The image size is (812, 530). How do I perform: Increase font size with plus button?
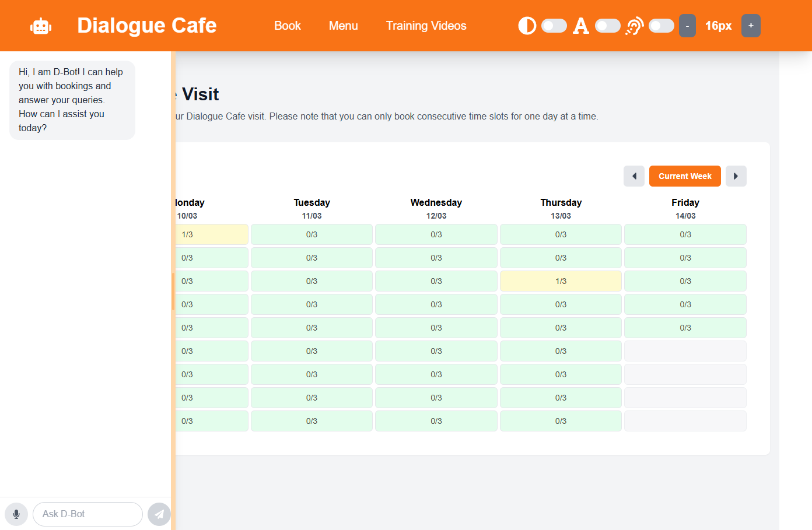751,26
